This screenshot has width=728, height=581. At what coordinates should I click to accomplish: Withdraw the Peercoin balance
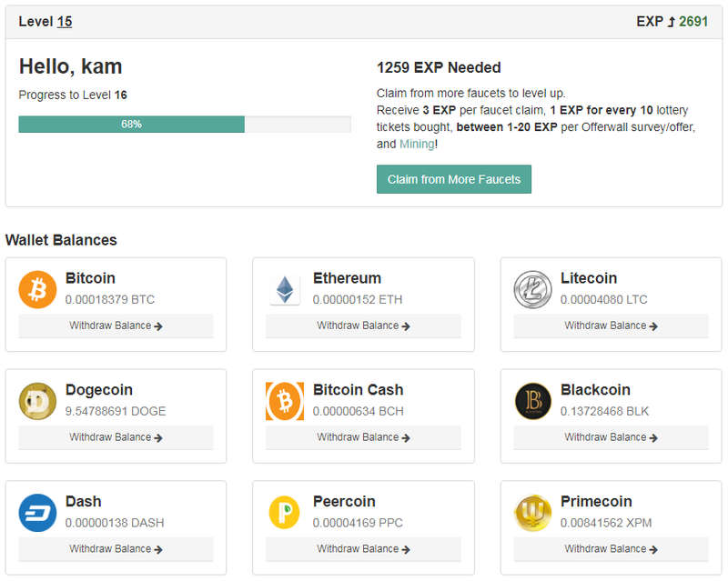tap(363, 549)
